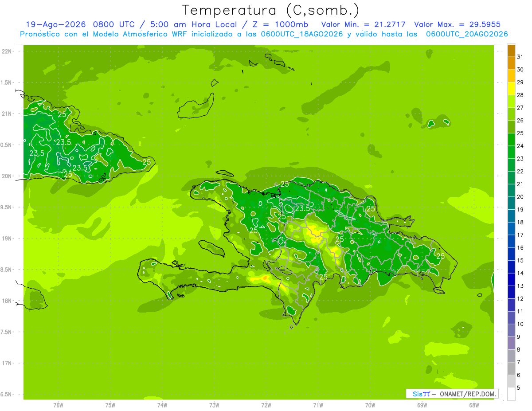Click the 20N latitude axis label

click(x=7, y=176)
